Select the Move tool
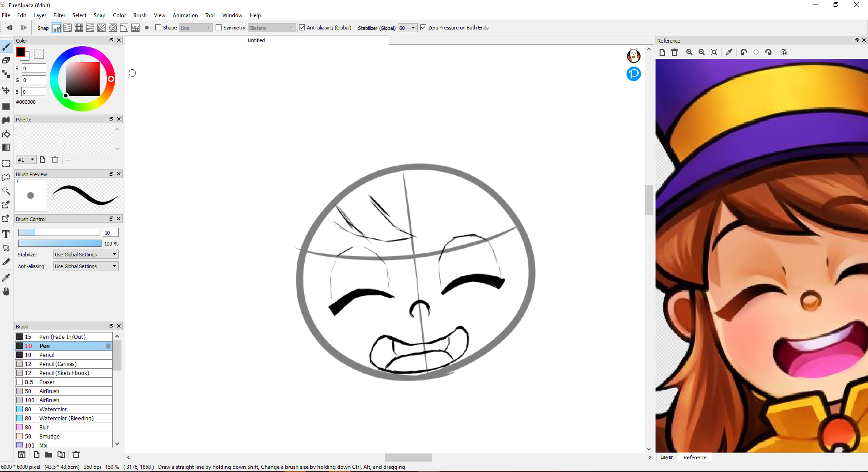 pyautogui.click(x=6, y=90)
